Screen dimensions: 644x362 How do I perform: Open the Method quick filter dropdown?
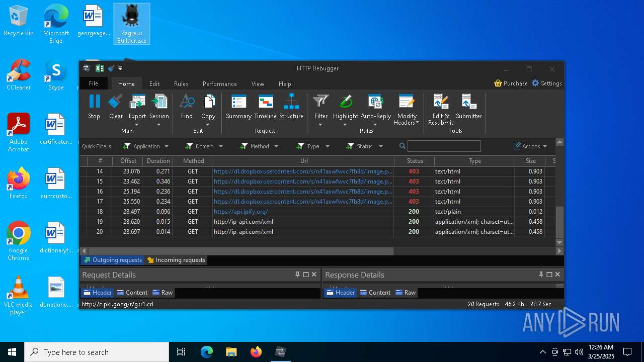259,146
